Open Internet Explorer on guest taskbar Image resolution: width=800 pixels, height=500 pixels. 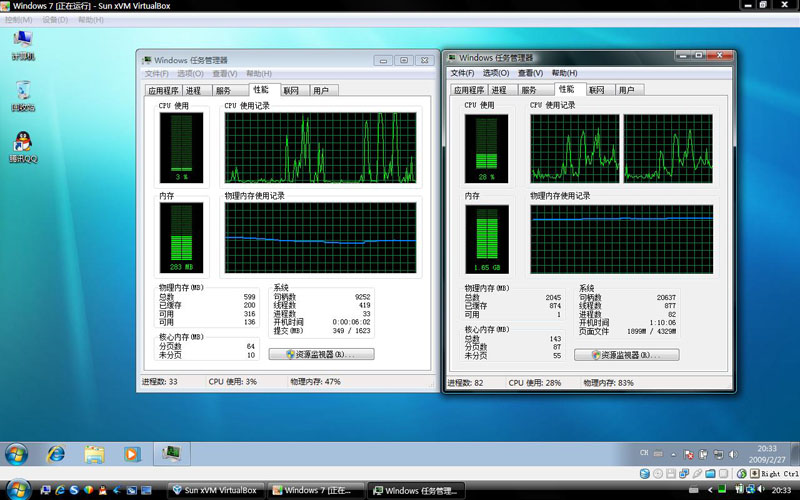[x=56, y=454]
